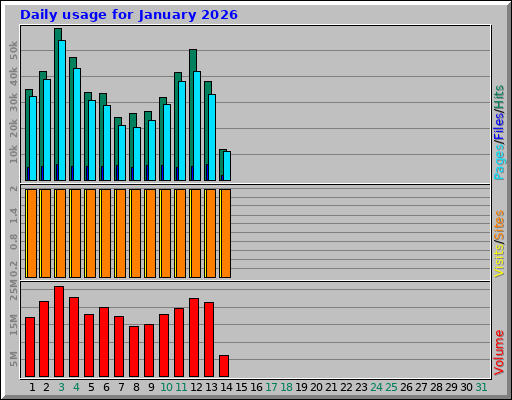This screenshot has width=512, height=400.
Task: Click green day 10 on the x-axis
Action: [167, 387]
